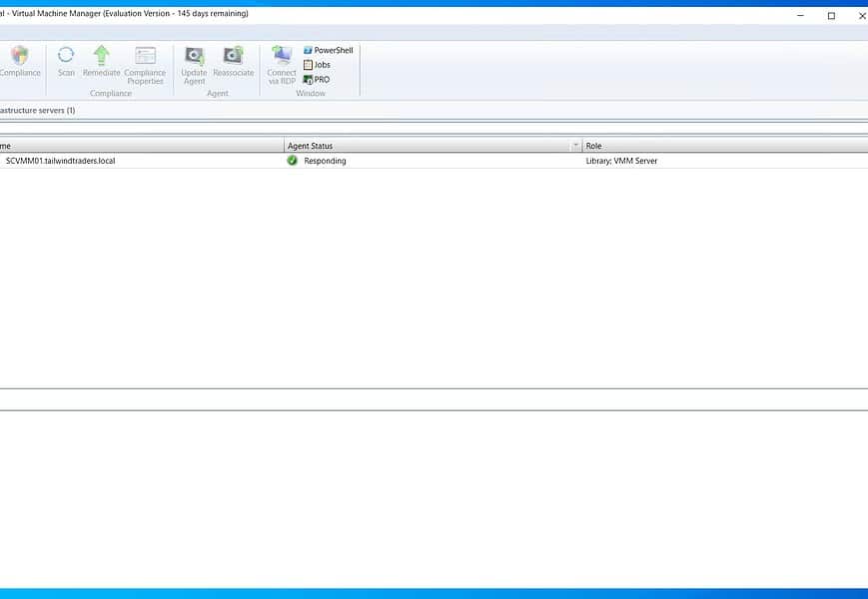Image resolution: width=868 pixels, height=599 pixels.
Task: Open Agent Status column filter dropdown
Action: (x=575, y=146)
